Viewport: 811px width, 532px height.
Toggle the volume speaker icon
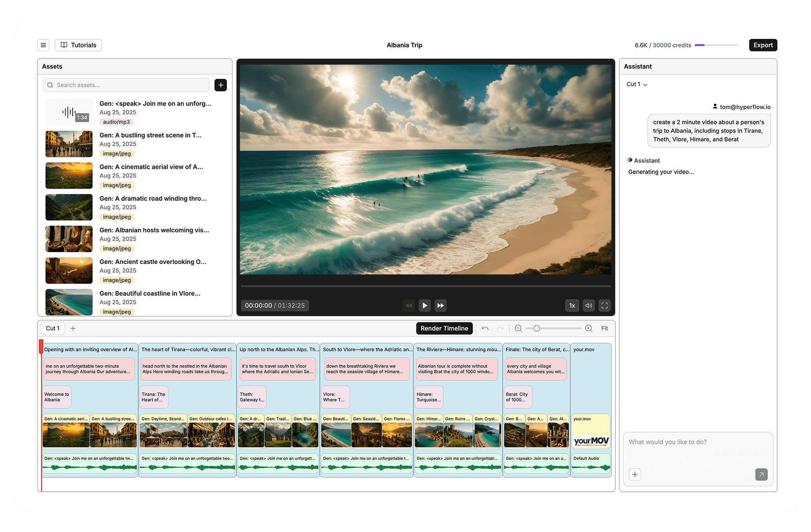tap(588, 305)
